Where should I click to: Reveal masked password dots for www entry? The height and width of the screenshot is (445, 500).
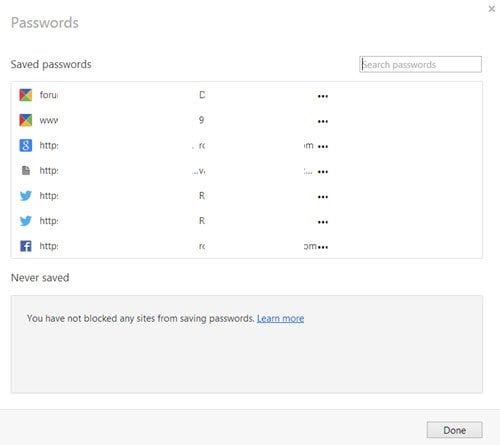323,122
